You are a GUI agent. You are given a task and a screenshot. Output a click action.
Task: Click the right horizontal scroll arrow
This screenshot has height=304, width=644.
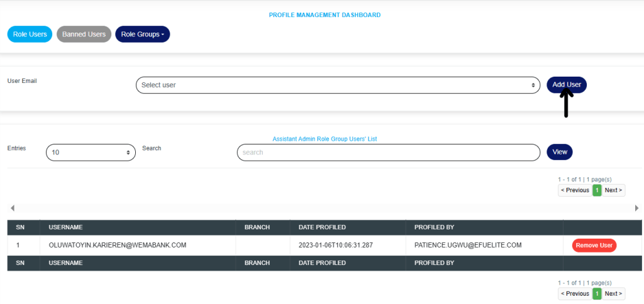[636, 208]
